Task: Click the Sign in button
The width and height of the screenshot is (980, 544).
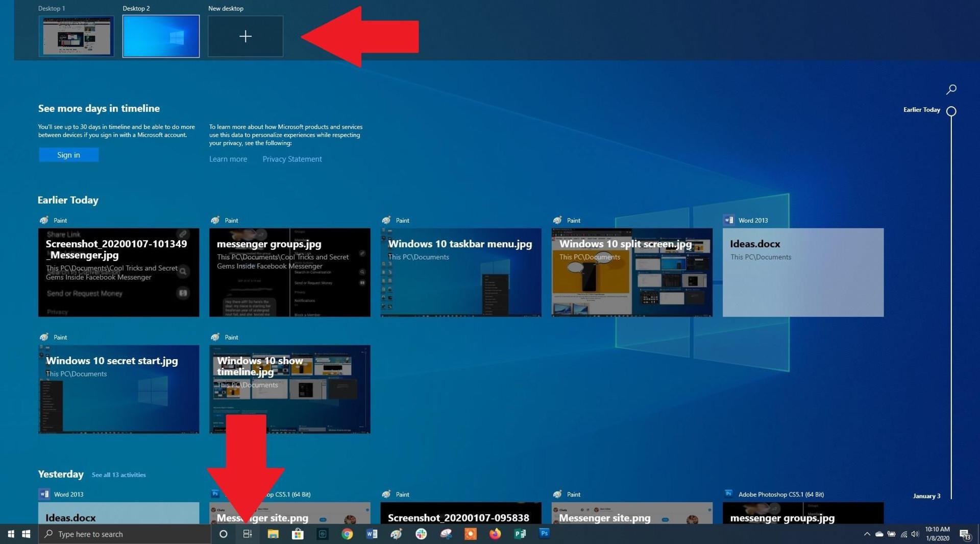Action: coord(68,155)
